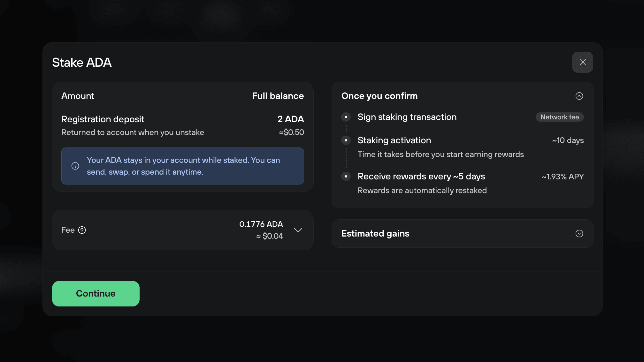
Task: Click the Sign staking transaction label
Action: click(x=407, y=117)
